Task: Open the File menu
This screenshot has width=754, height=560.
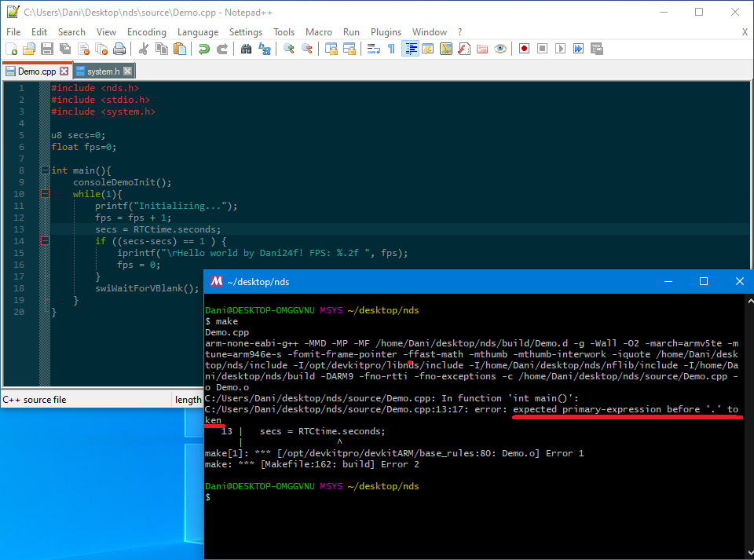Action: [13, 31]
